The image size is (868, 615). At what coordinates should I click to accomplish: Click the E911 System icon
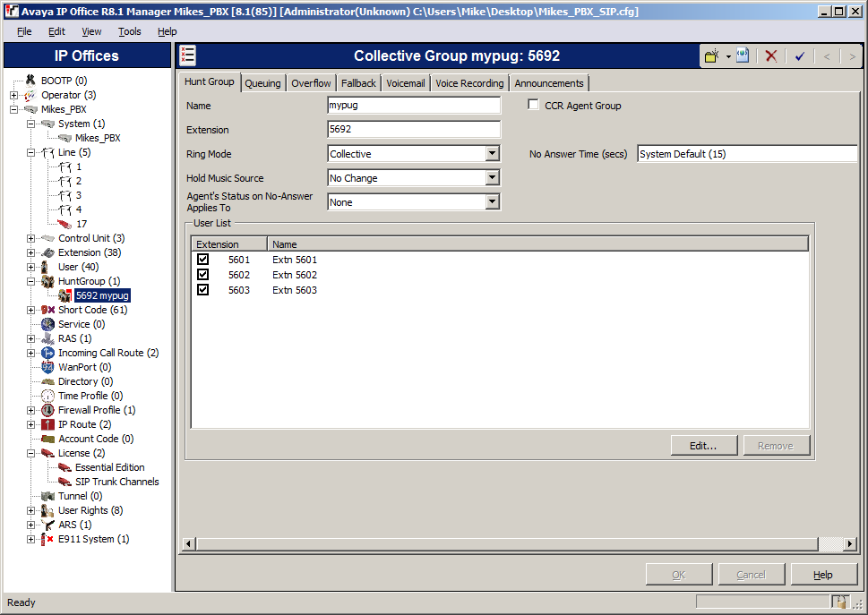pos(47,539)
